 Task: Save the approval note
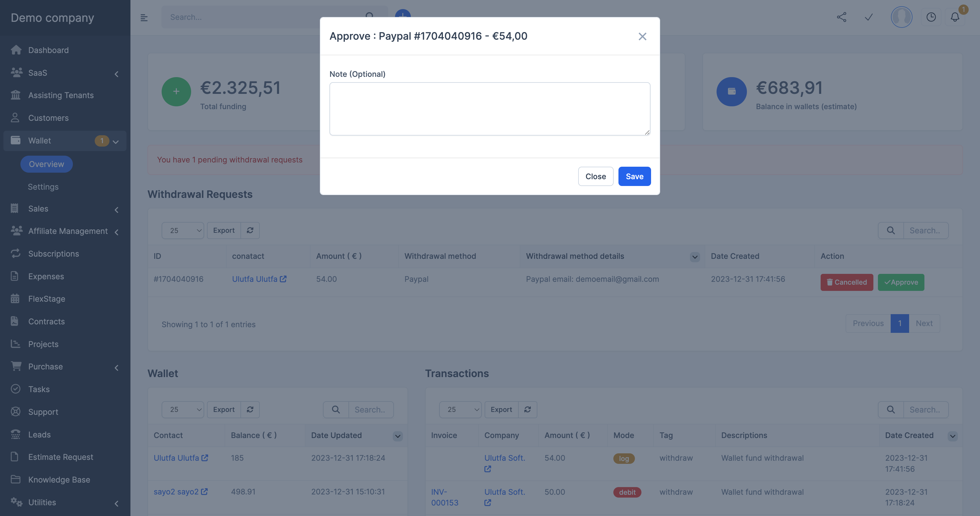tap(634, 176)
